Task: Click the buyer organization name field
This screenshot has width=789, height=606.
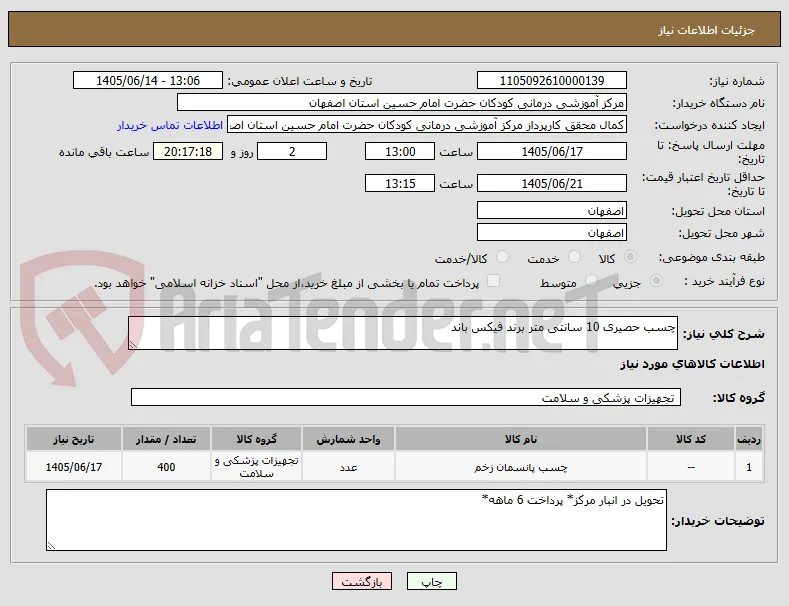Action: (402, 103)
